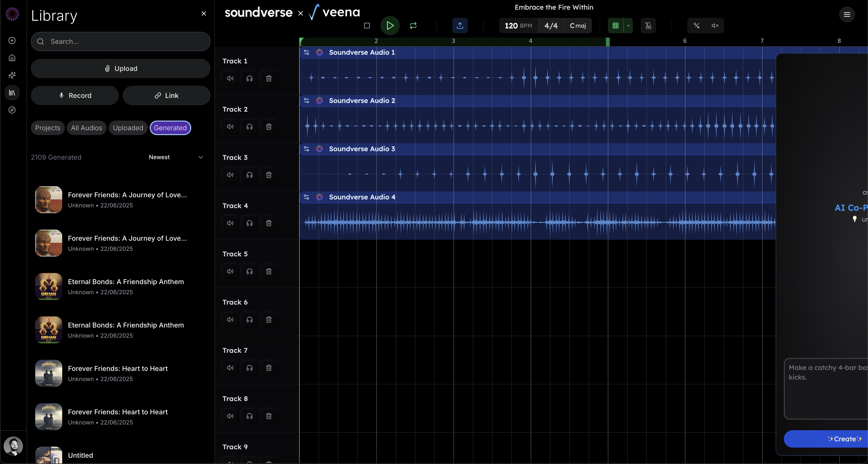868x464 pixels.
Task: Click the AI Co-Pilot prompt text box
Action: click(x=826, y=389)
